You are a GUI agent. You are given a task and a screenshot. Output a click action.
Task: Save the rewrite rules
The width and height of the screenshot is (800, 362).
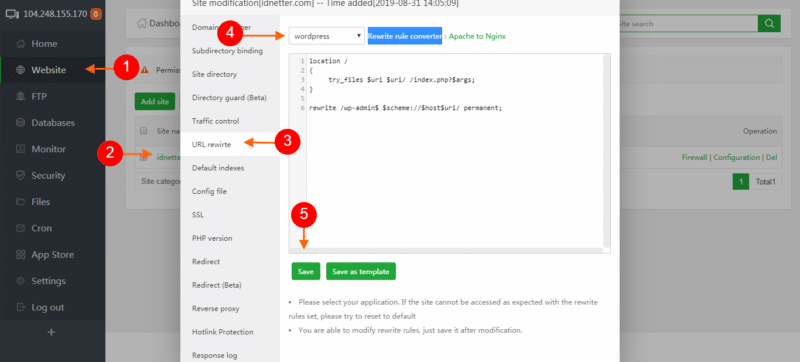click(306, 272)
